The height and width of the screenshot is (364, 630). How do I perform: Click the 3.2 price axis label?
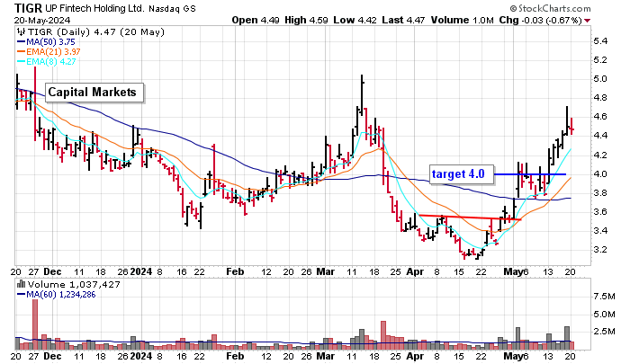(600, 250)
